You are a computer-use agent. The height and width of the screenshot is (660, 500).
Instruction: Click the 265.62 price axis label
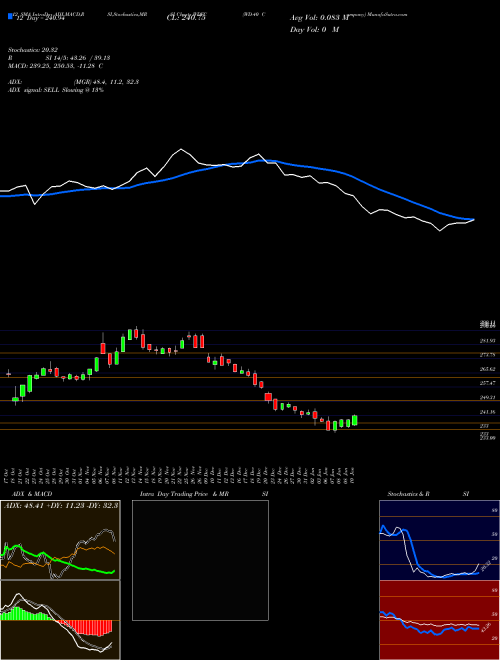pos(488,369)
